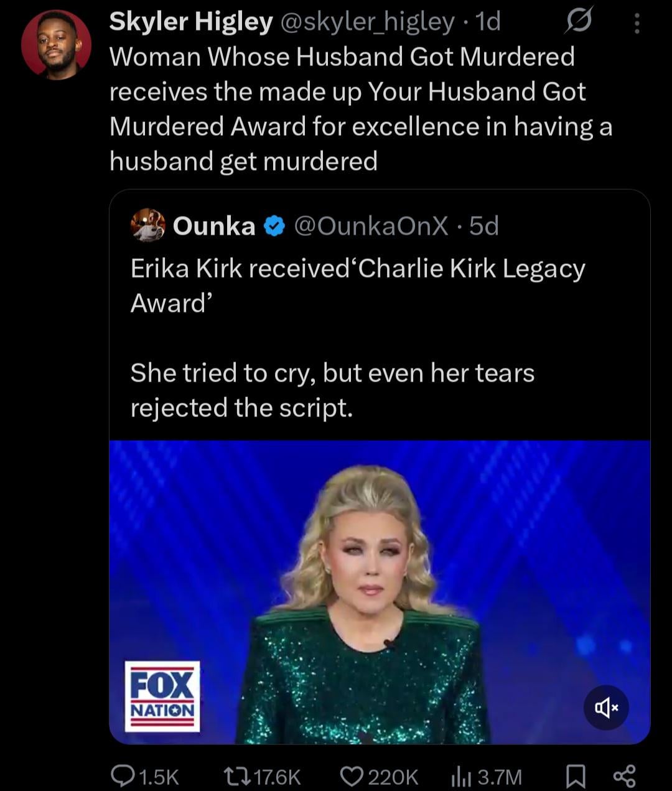
Task: Open the @skyler_higley handle link
Action: click(x=368, y=22)
